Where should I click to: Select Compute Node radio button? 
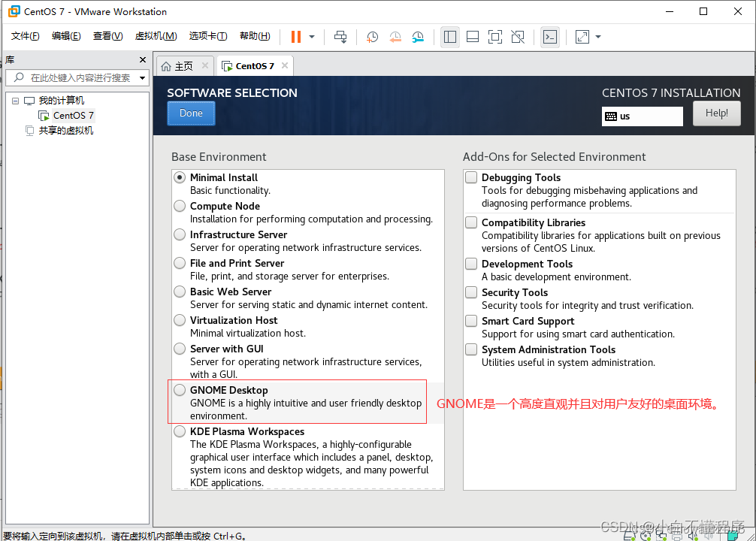[x=180, y=206]
